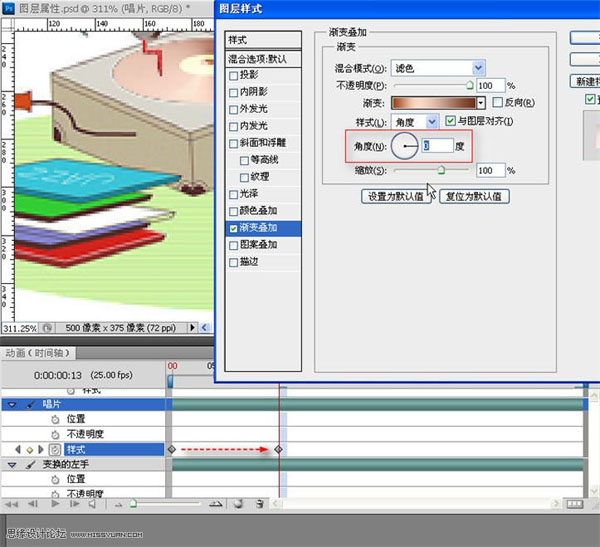
Task: Go to next keyframe on 样式 track
Action: pos(39,450)
